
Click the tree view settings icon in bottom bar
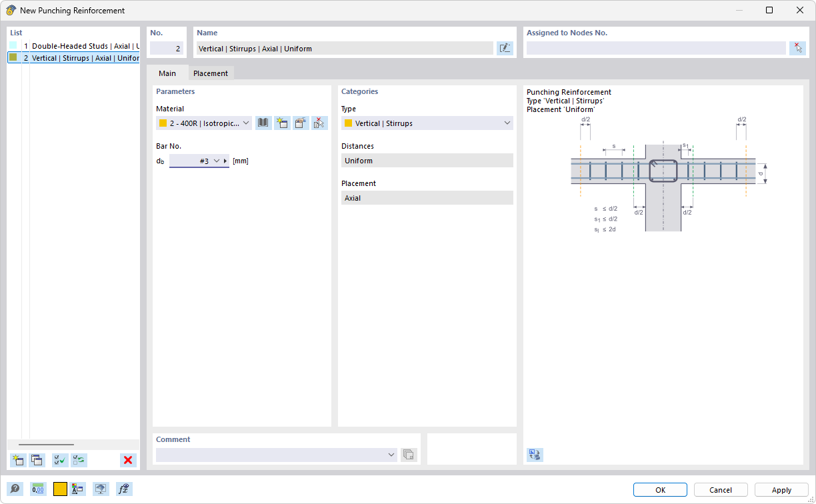(x=77, y=489)
